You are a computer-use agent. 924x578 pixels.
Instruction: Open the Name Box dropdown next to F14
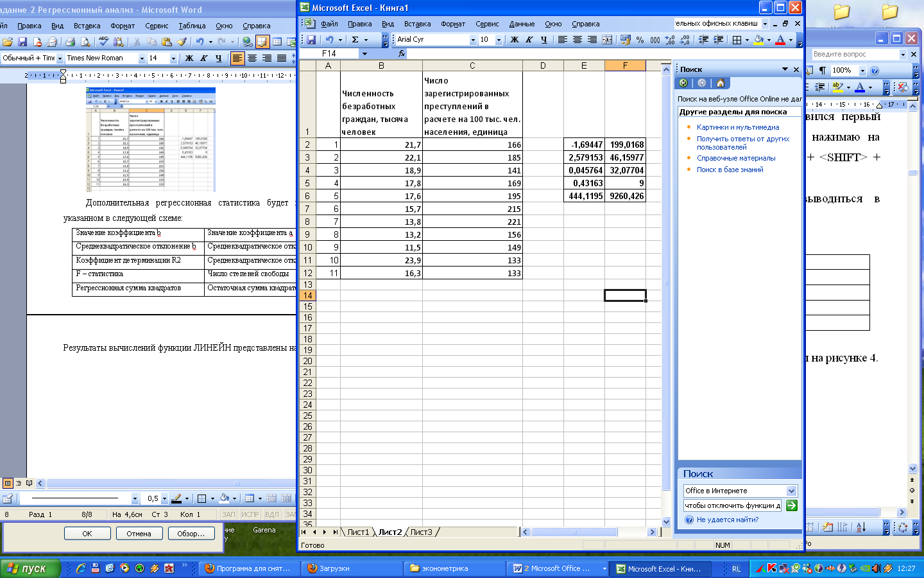(x=364, y=53)
